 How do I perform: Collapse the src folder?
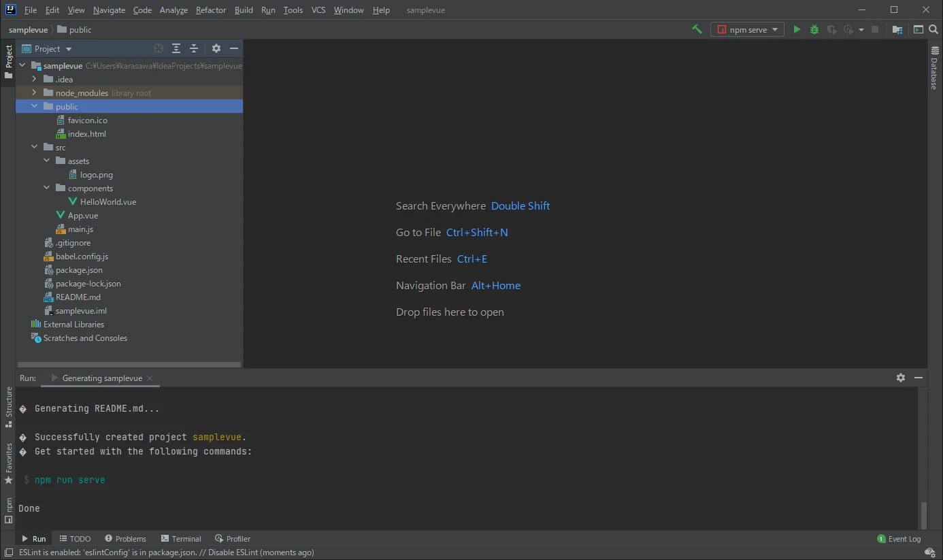pos(34,148)
